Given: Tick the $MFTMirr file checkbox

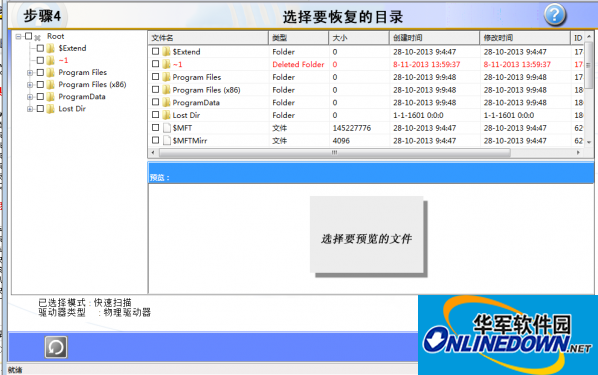Looking at the screenshot, I should (155, 140).
